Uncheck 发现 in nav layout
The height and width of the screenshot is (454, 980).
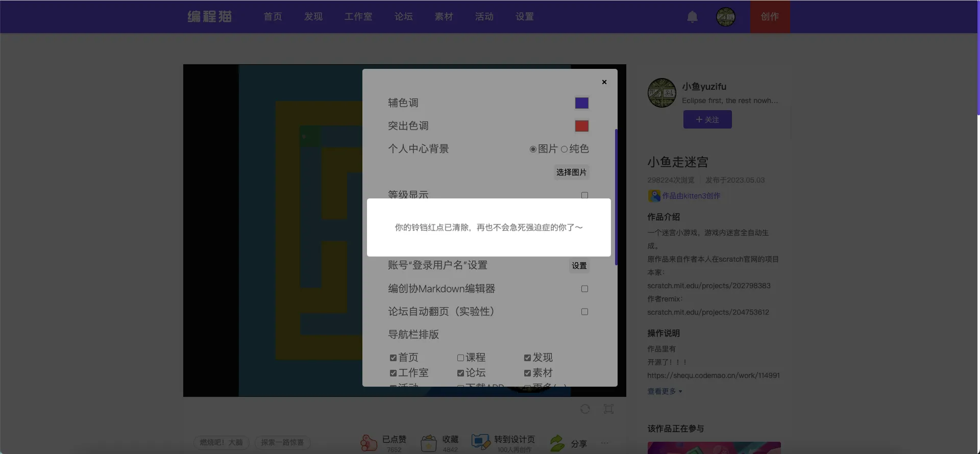click(x=527, y=358)
